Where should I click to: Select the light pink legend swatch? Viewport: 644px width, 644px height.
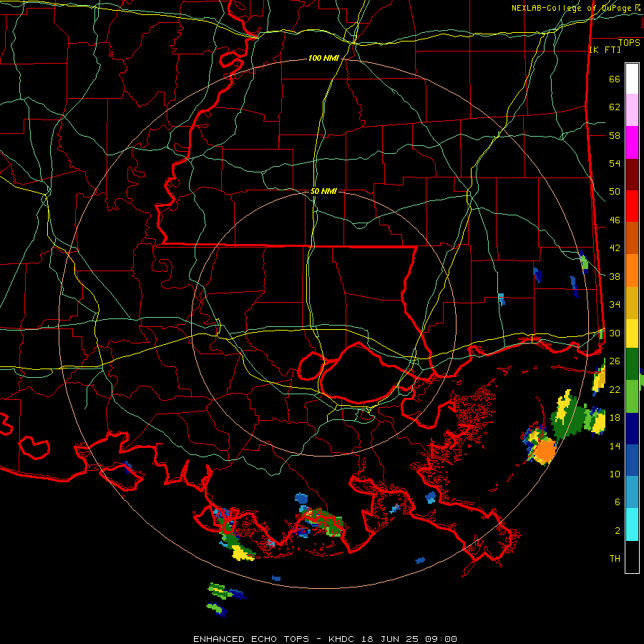[x=632, y=109]
